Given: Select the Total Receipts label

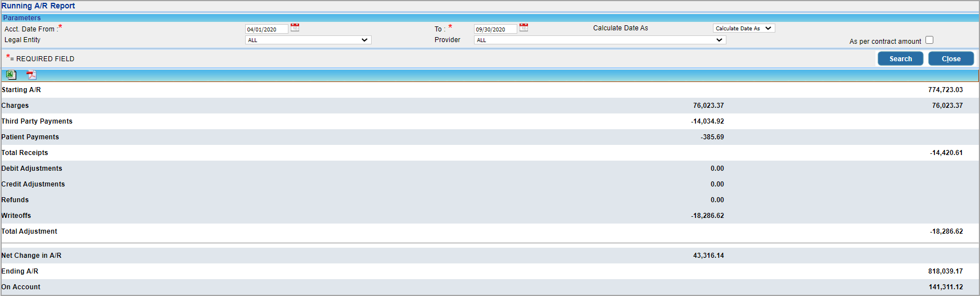Looking at the screenshot, I should click(x=25, y=153).
